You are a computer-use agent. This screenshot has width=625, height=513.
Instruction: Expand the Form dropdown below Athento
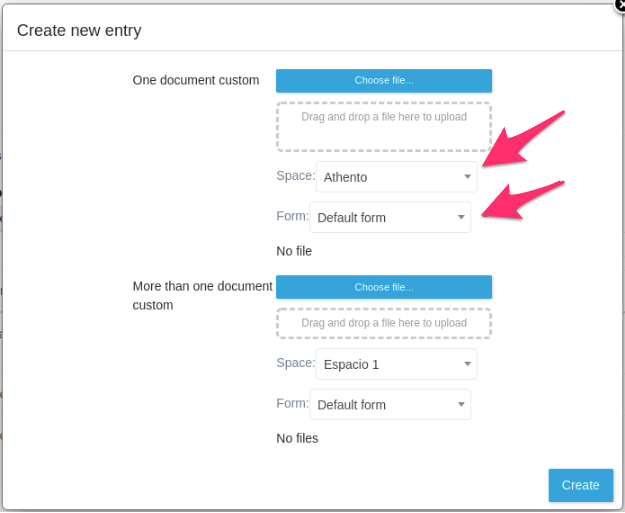click(390, 217)
